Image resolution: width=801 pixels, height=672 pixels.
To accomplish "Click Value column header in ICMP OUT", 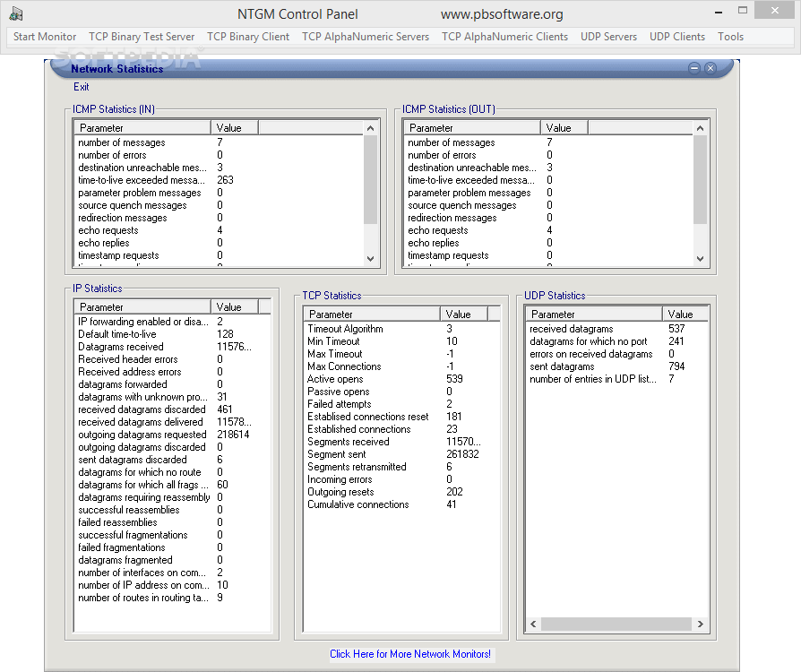I will pos(564,128).
